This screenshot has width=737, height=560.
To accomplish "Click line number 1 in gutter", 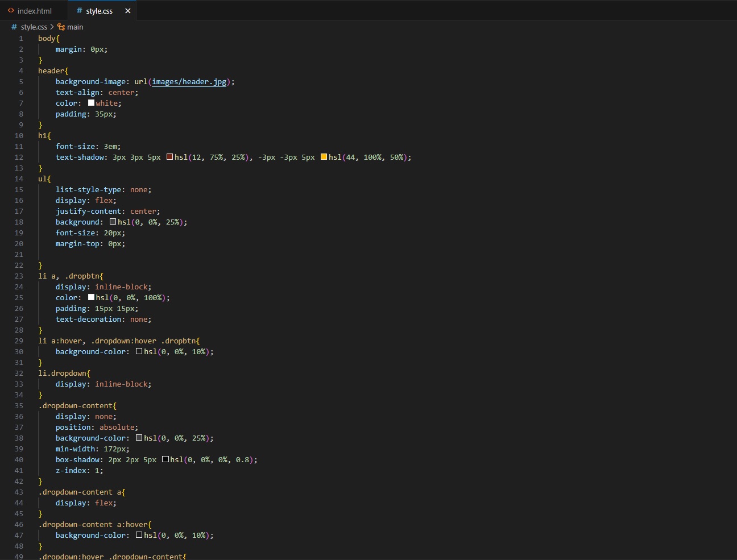I will (21, 38).
